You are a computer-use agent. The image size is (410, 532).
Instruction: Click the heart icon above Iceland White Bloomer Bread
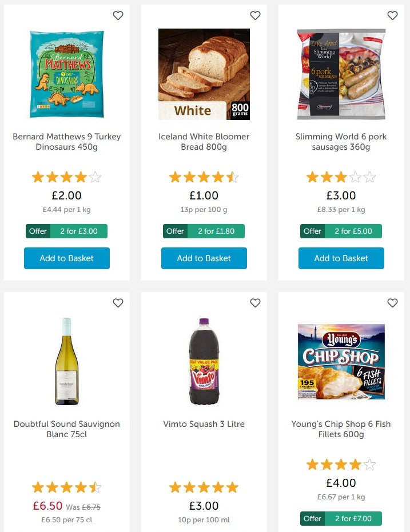coord(255,15)
